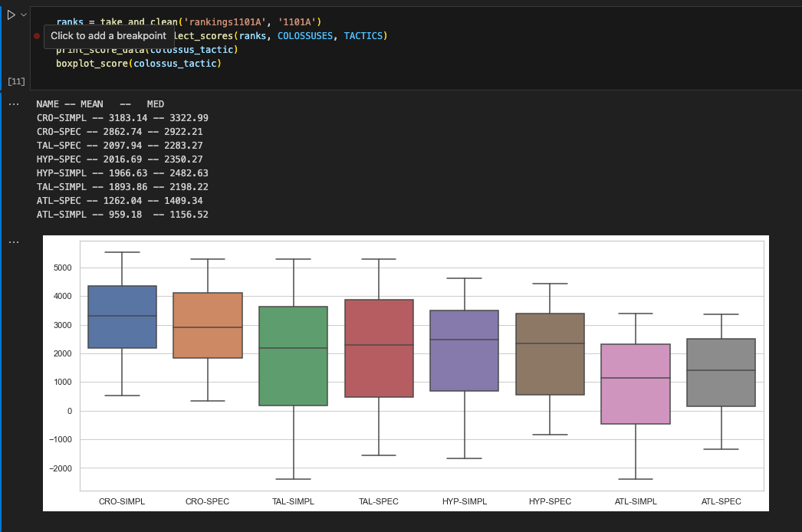The image size is (802, 532).
Task: Open text output ellipsis menu beside NAME row
Action: 14,104
